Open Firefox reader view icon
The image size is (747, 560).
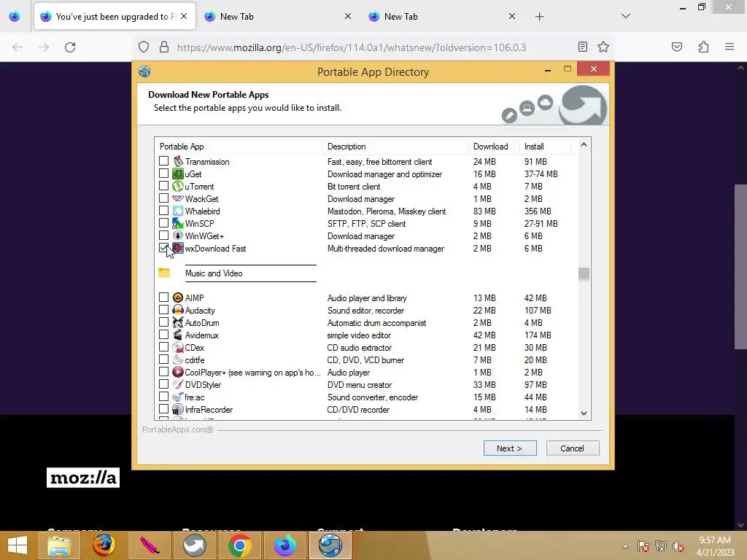[582, 47]
